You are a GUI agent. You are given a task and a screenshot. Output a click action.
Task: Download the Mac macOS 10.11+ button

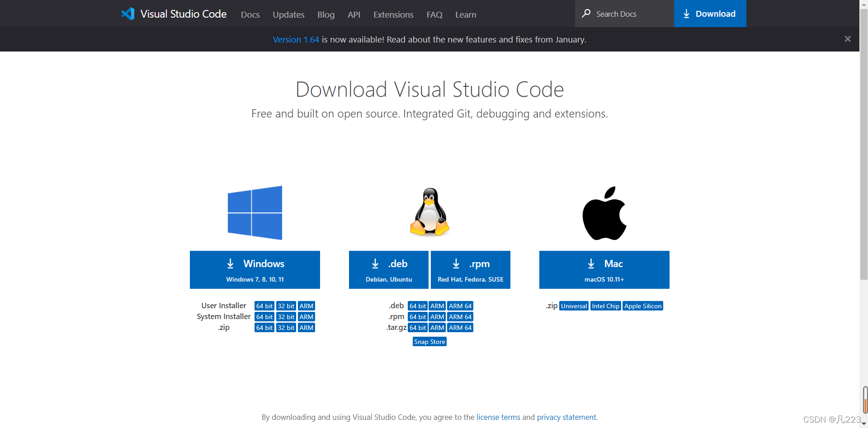pos(604,270)
